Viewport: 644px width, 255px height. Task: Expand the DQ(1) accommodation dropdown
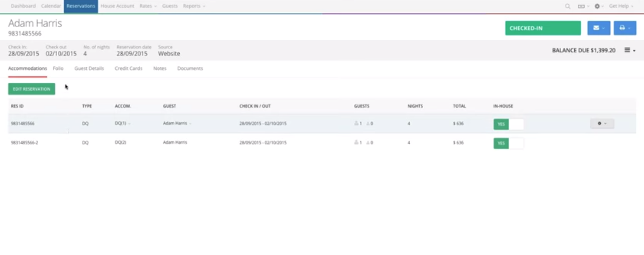[122, 123]
